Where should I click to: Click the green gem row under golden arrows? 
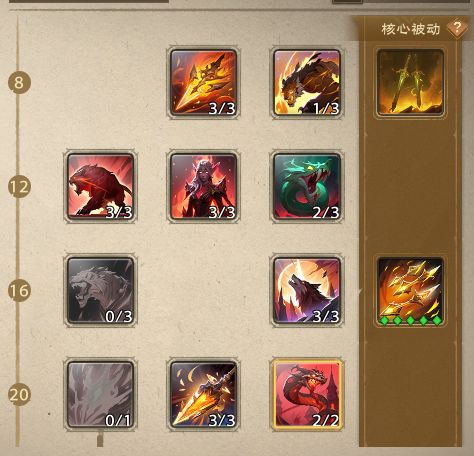tap(410, 320)
